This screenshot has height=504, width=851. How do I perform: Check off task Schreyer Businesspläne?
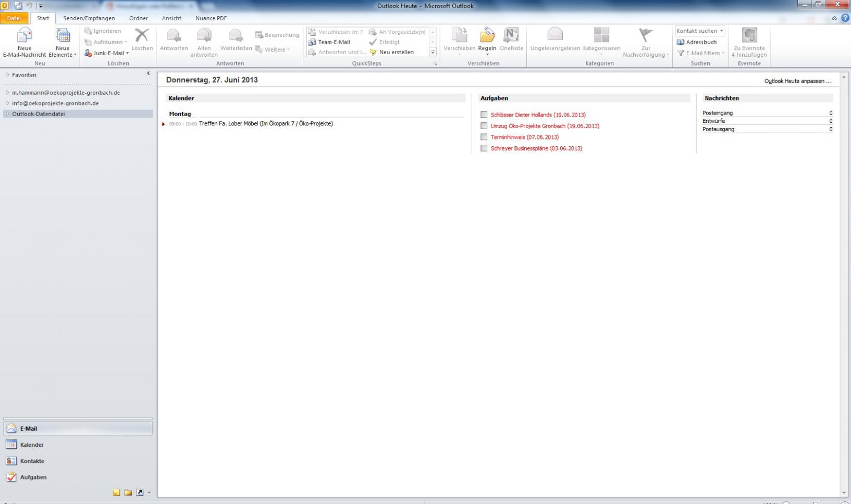click(x=484, y=148)
